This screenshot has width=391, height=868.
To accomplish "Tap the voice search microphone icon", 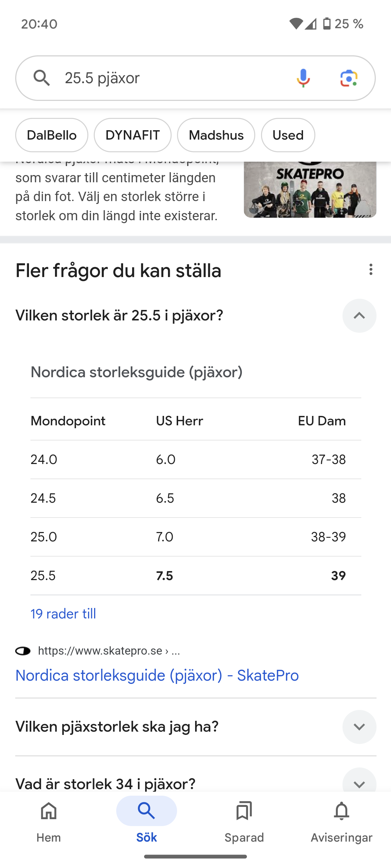I will pyautogui.click(x=303, y=78).
